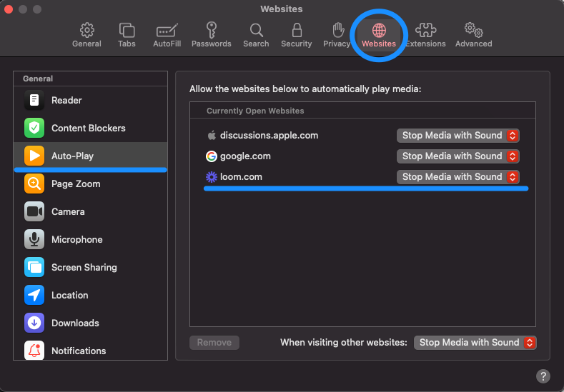Switch to the Tabs preferences pane
This screenshot has height=392, width=564.
tap(127, 31)
